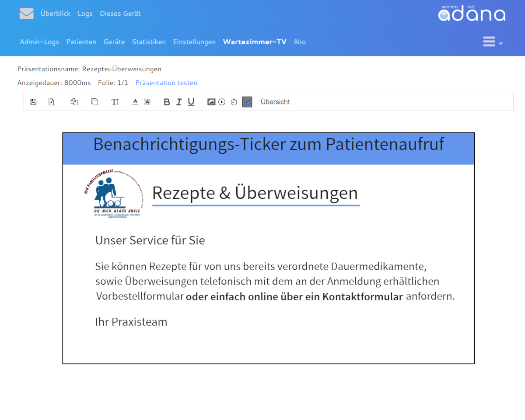Click the Präsentation testen link

166,83
